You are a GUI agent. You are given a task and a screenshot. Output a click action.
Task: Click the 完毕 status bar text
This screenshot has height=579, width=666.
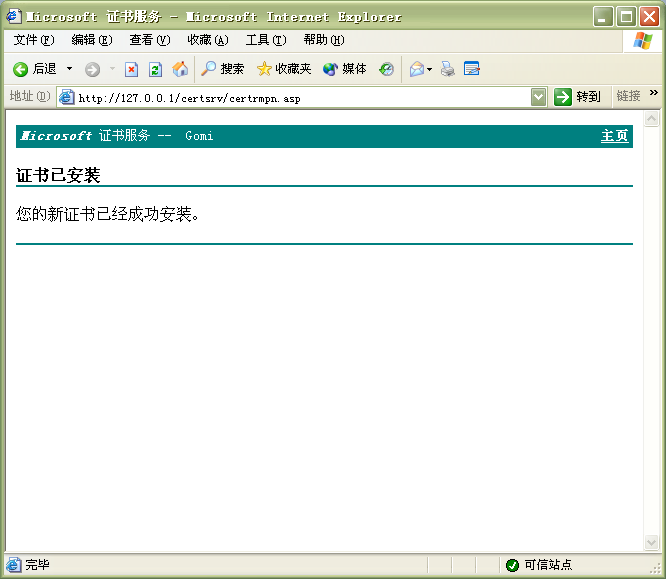point(37,565)
